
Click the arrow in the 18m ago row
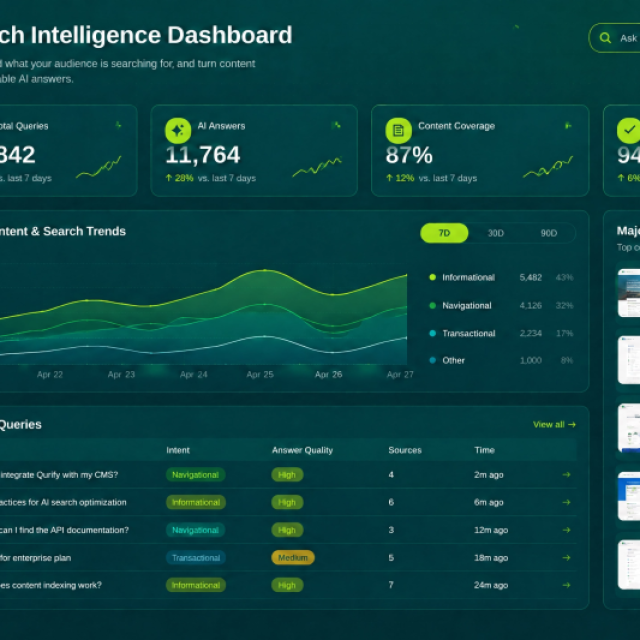coord(566,558)
